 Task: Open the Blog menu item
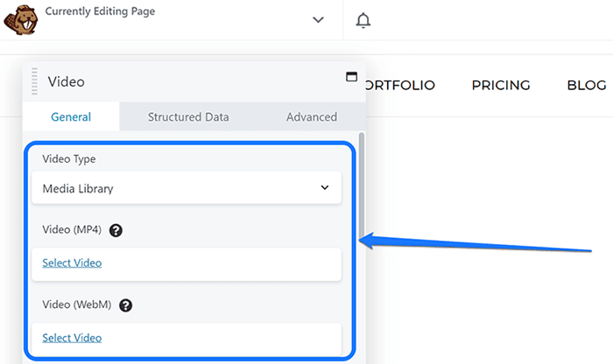(x=586, y=85)
